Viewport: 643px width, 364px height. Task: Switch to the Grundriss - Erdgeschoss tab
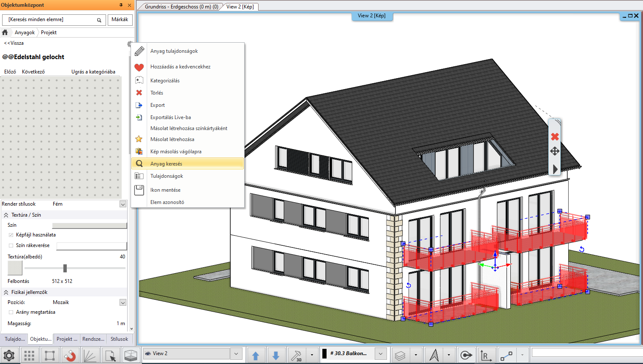coord(181,7)
